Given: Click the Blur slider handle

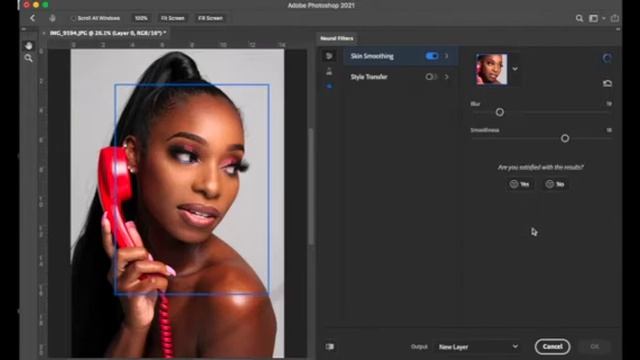Looking at the screenshot, I should 500,112.
